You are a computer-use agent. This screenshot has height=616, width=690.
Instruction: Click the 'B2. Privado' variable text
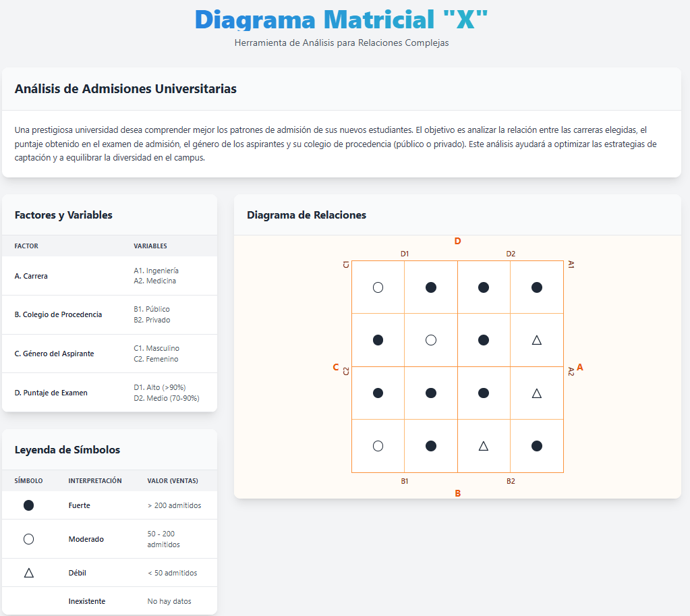(x=152, y=320)
